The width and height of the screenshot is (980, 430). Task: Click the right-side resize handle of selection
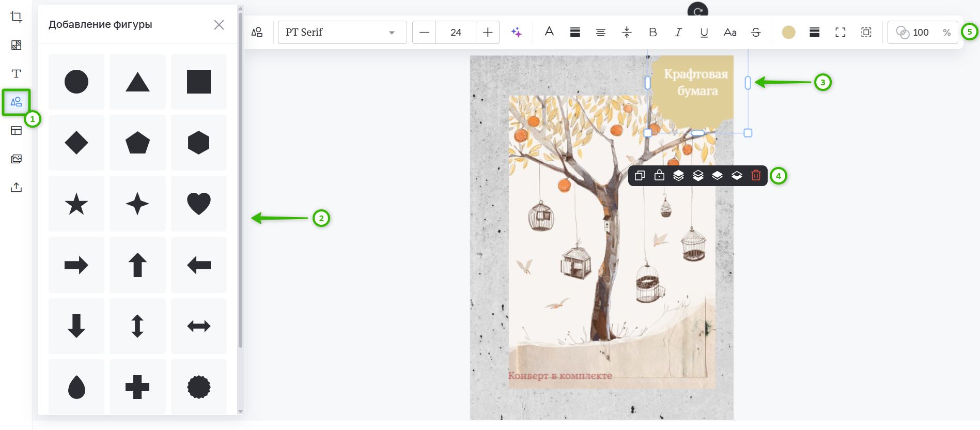[x=748, y=83]
